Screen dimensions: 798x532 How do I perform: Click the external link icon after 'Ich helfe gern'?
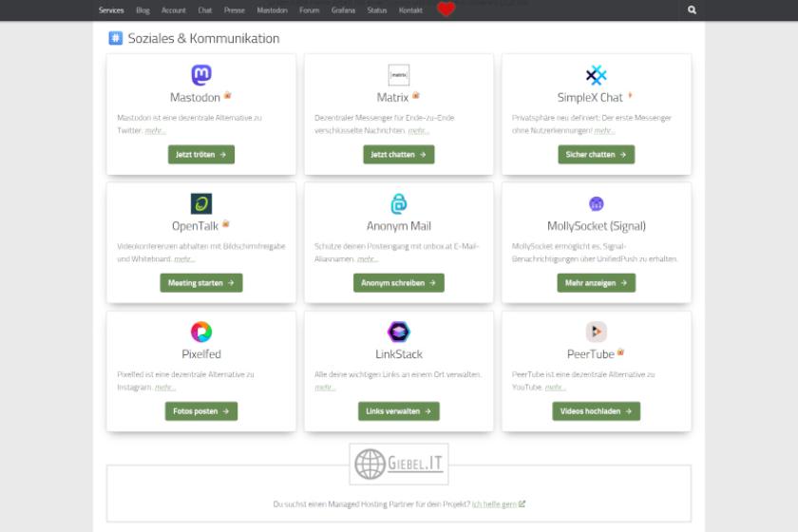coord(522,504)
